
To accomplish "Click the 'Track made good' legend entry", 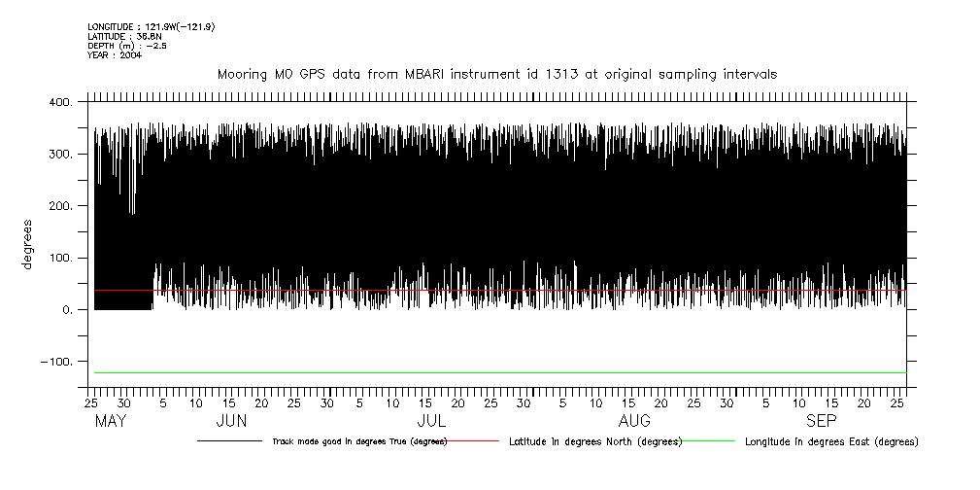I will 359,441.
